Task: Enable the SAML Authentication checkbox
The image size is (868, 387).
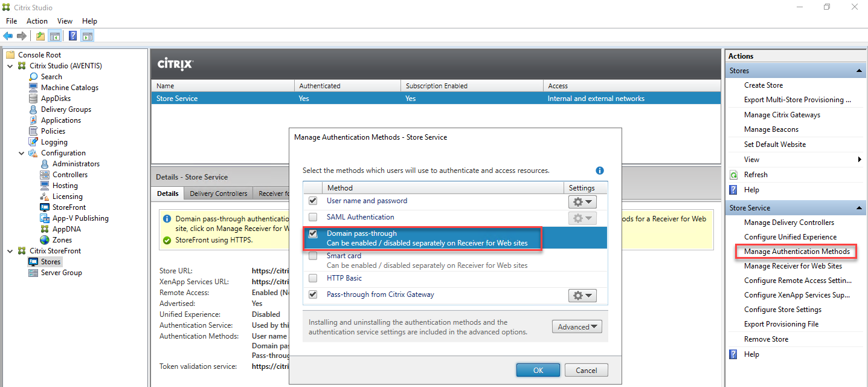Action: click(313, 217)
